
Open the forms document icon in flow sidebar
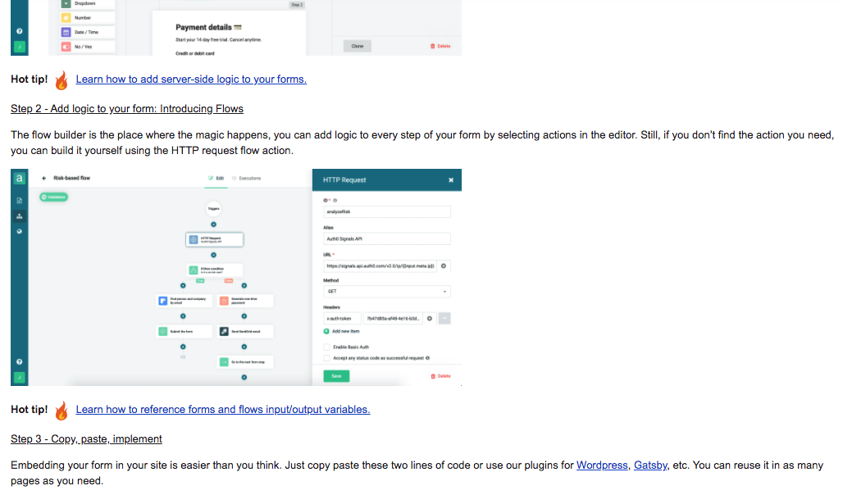[20, 201]
